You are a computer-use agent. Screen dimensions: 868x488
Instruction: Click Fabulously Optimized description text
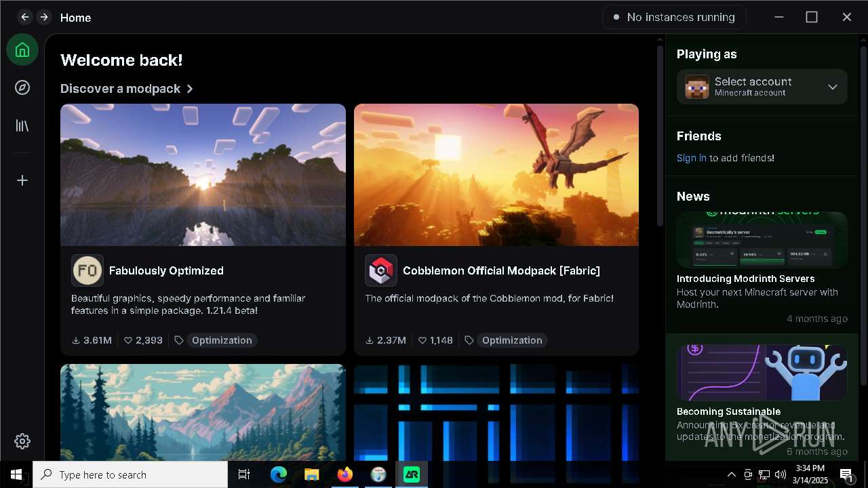pos(189,304)
